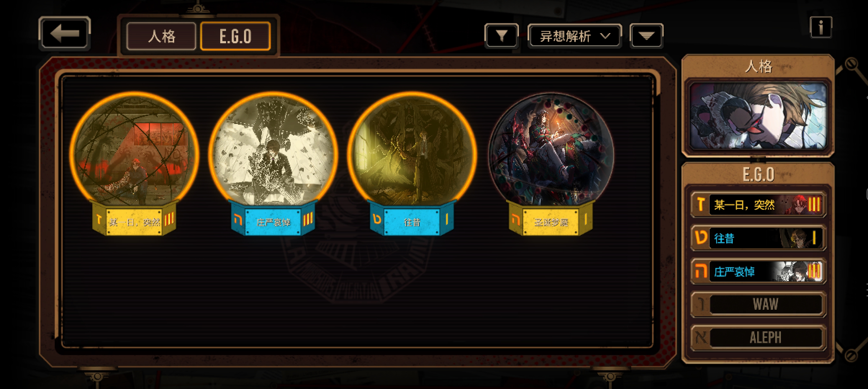Viewport: 868px width, 389px height.
Task: Click the WAW Hebrew letter icon
Action: click(701, 304)
